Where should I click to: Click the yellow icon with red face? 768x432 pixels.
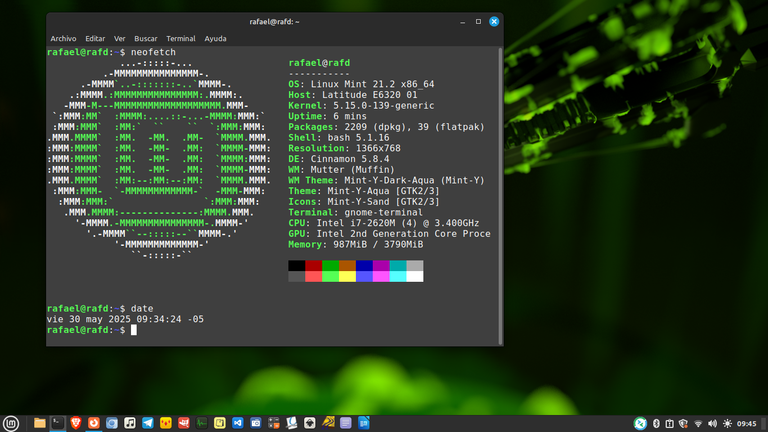166,423
